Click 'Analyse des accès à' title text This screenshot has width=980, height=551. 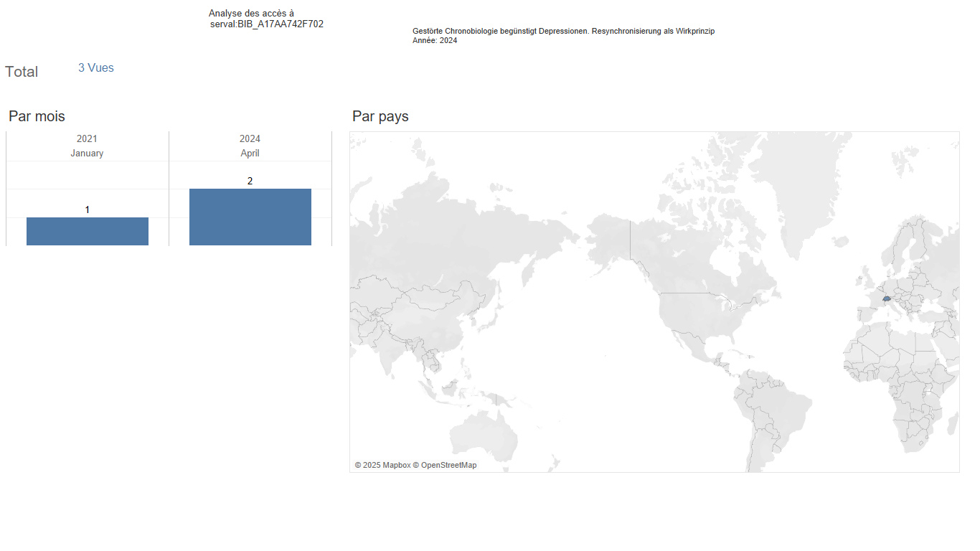(251, 14)
